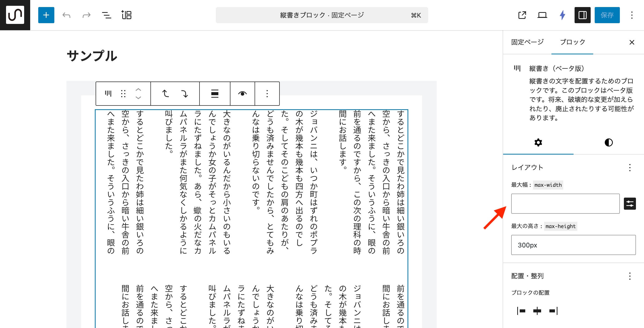Screen dimensions: 644x328
Task: Toggle the settings sidebar panel button
Action: 582,15
